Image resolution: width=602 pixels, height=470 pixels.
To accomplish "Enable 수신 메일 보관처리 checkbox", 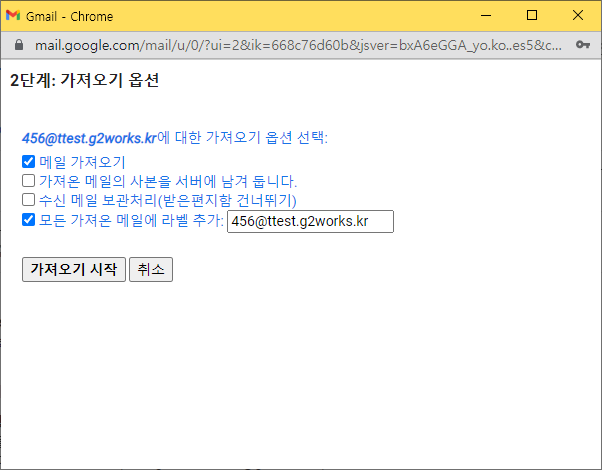I will (x=28, y=200).
